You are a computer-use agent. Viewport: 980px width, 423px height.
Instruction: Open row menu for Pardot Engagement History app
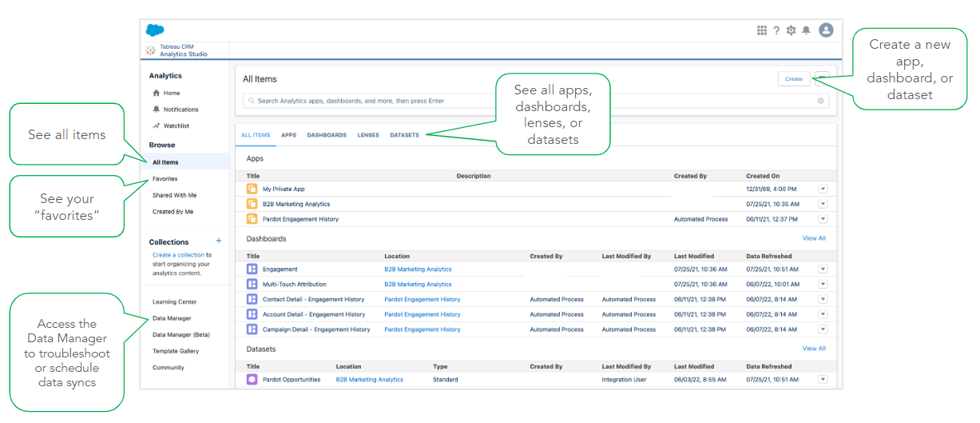[x=823, y=219]
